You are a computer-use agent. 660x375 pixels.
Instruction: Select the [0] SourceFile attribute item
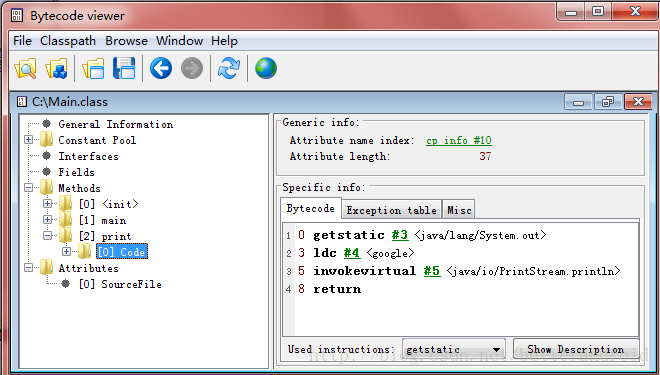click(x=120, y=284)
